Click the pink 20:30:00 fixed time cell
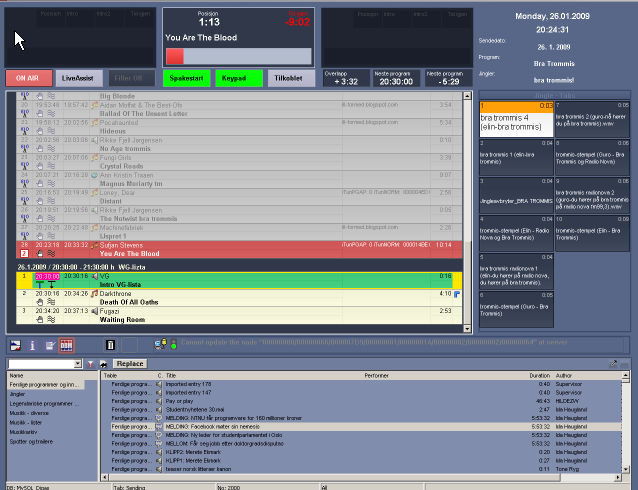The image size is (638, 490). [x=47, y=276]
